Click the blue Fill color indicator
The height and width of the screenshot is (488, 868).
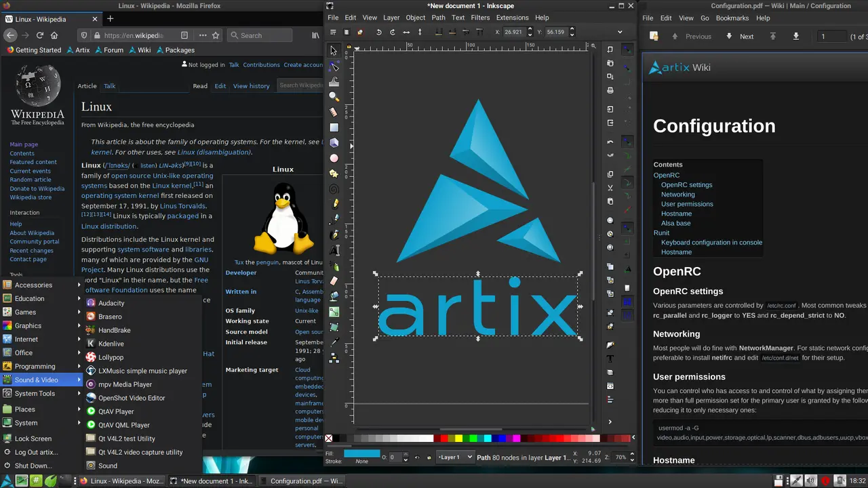(x=362, y=453)
